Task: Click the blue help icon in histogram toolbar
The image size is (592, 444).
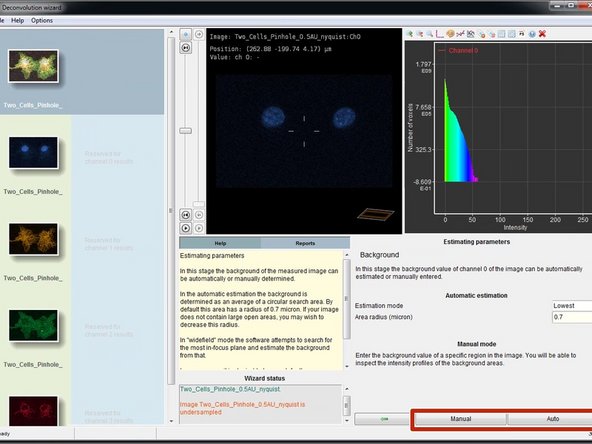Action: (x=532, y=34)
